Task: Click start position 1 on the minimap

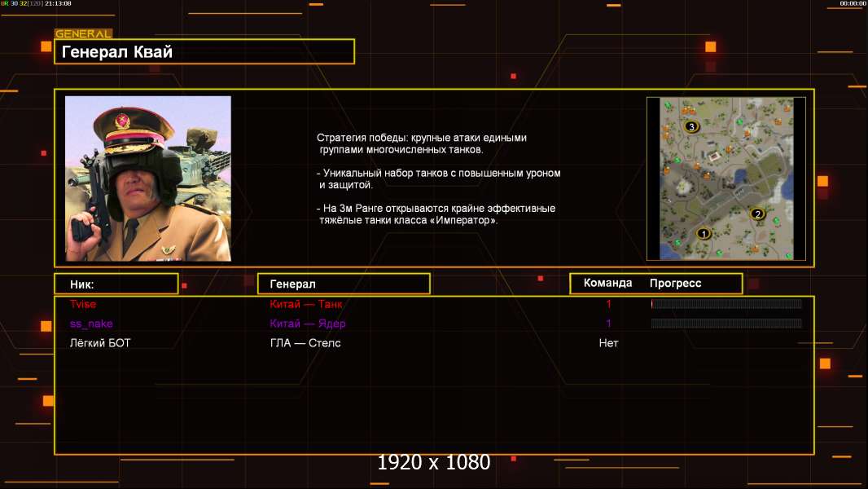Action: click(x=704, y=233)
